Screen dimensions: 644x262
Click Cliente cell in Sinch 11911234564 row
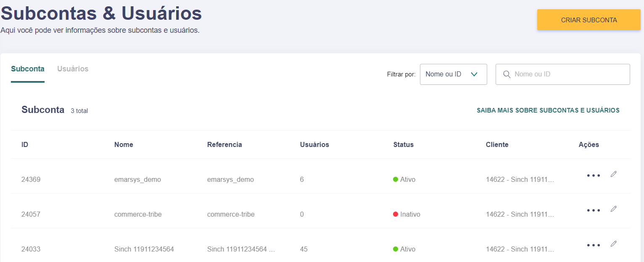[520, 249]
